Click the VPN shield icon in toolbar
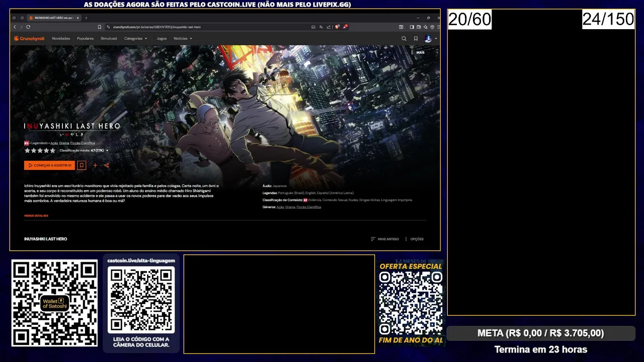Screen dimensions: 644x362 pyautogui.click(x=432, y=27)
